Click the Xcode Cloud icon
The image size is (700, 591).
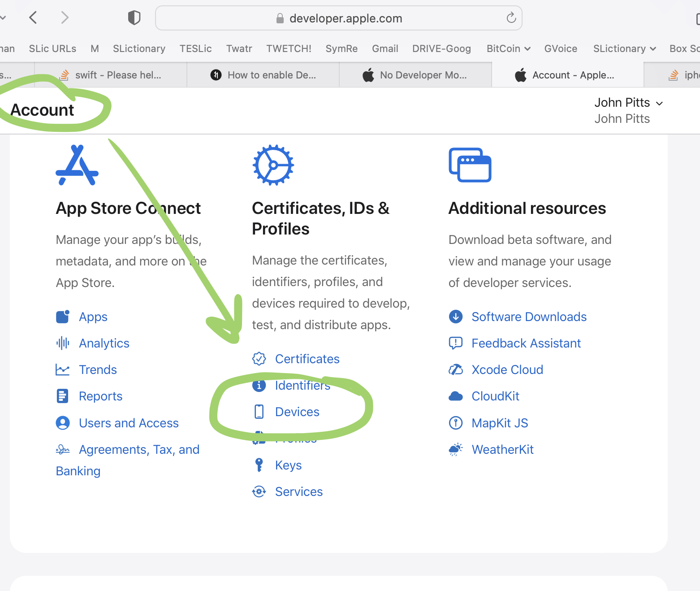456,369
